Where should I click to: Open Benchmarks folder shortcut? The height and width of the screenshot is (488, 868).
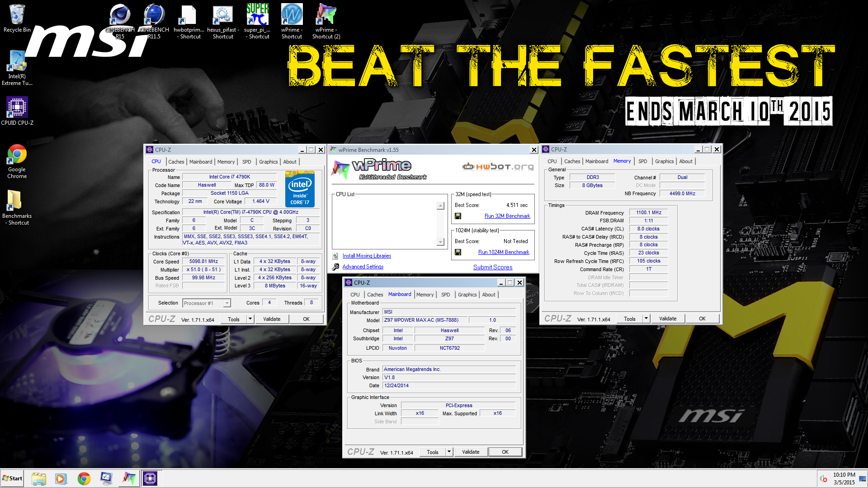tap(17, 207)
